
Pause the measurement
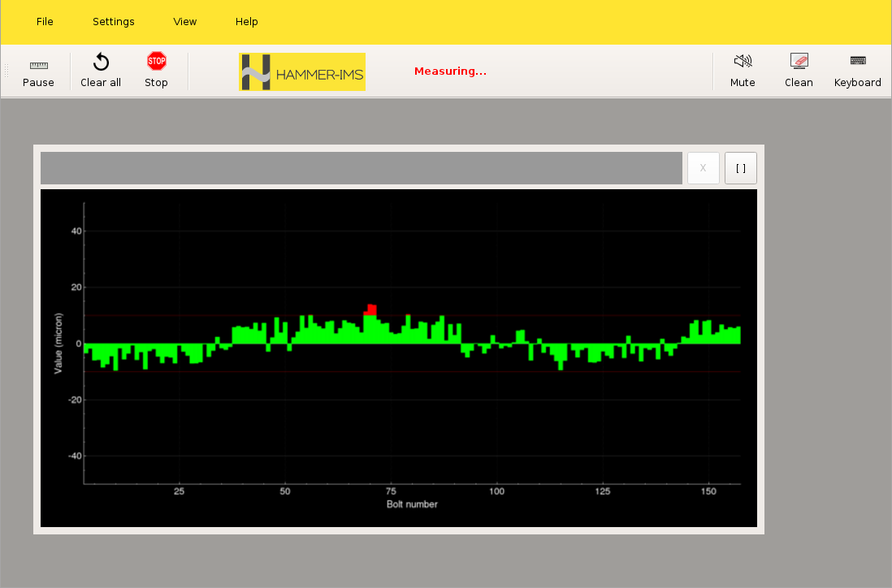[38, 71]
